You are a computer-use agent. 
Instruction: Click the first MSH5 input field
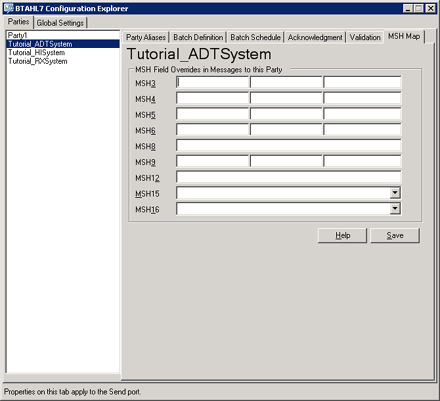(x=213, y=114)
